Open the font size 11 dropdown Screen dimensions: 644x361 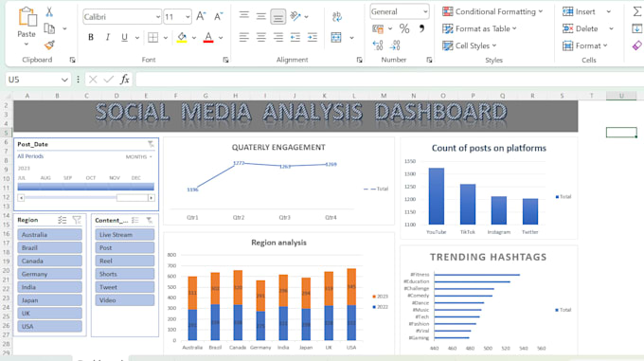(x=188, y=17)
